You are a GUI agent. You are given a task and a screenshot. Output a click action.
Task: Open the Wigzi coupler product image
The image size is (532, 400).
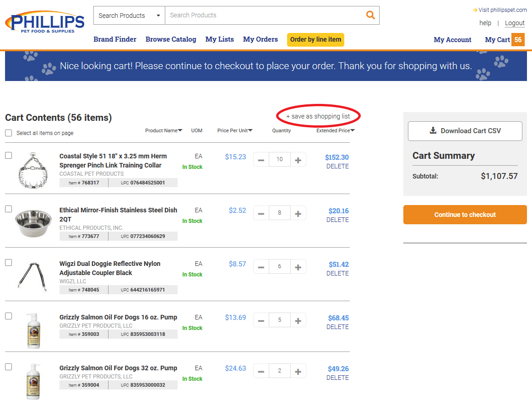coord(32,276)
